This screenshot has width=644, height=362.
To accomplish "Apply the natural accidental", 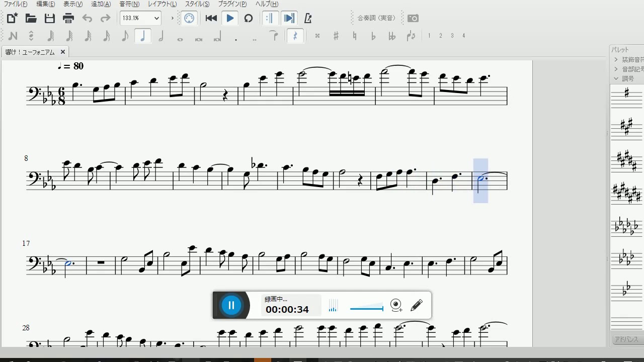I will coord(355,36).
